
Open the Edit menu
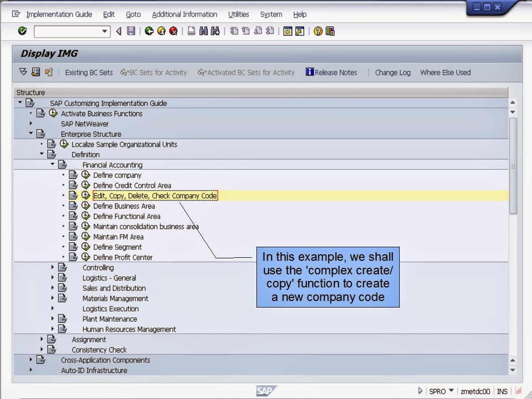click(x=109, y=14)
